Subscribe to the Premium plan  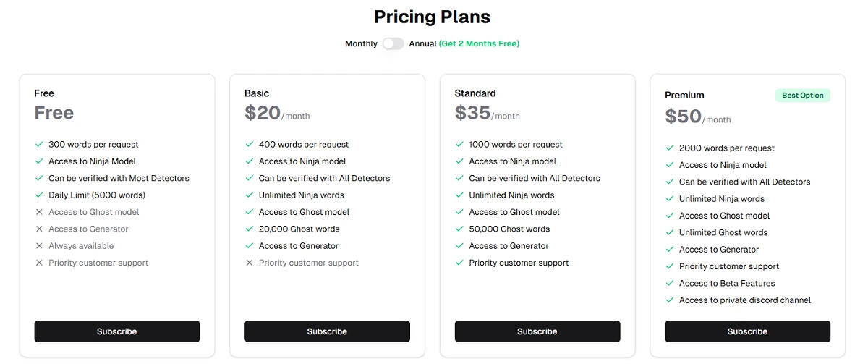[x=747, y=331]
